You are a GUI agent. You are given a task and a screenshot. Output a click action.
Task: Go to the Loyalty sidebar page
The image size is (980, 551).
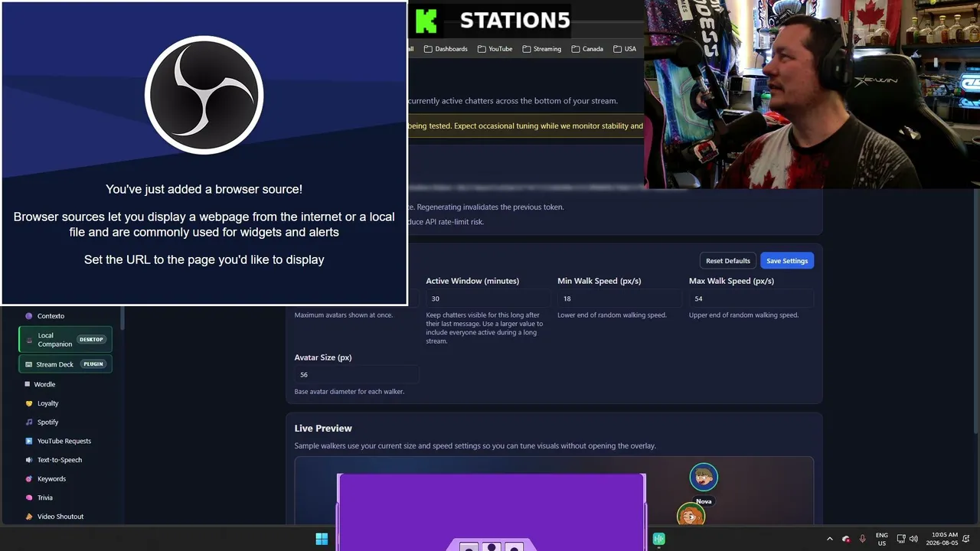click(x=65, y=403)
